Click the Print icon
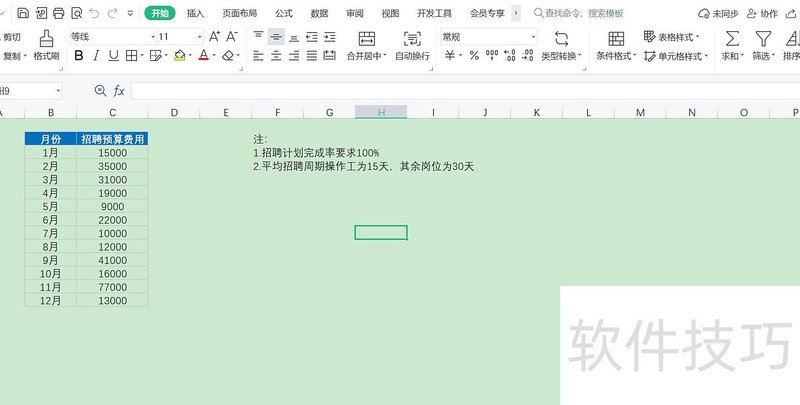Image resolution: width=800 pixels, height=405 pixels. 58,14
